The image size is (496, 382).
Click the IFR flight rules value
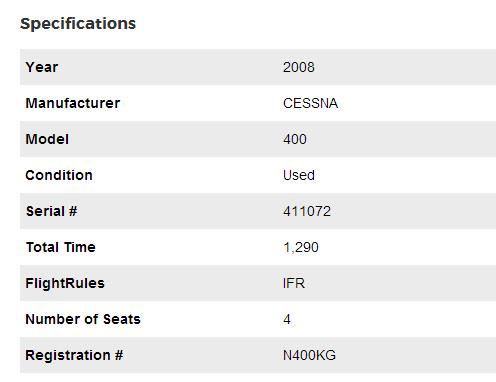coord(294,283)
